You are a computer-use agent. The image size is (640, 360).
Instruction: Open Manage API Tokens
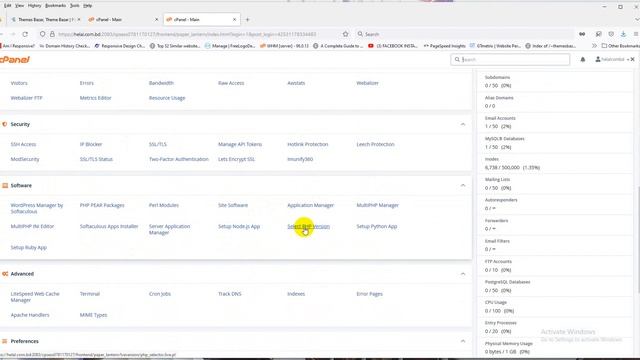tap(240, 144)
